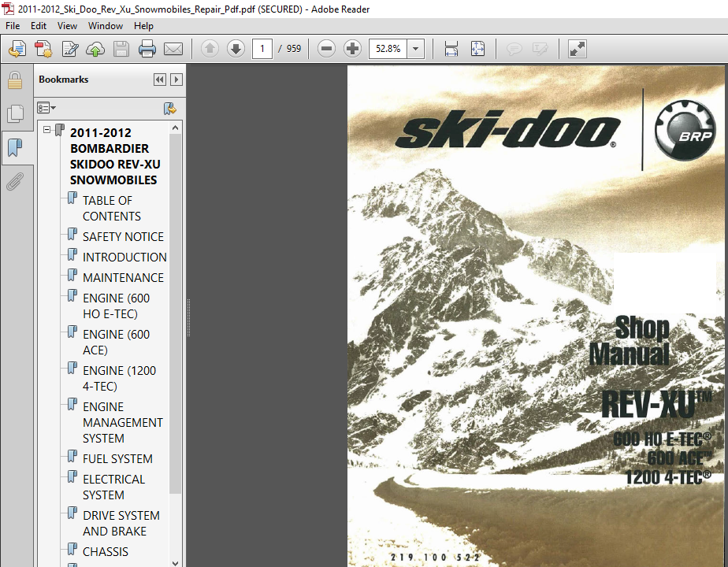The height and width of the screenshot is (567, 728).
Task: Click the bookmarks panel vertical scrollbar thumb
Action: point(175,313)
